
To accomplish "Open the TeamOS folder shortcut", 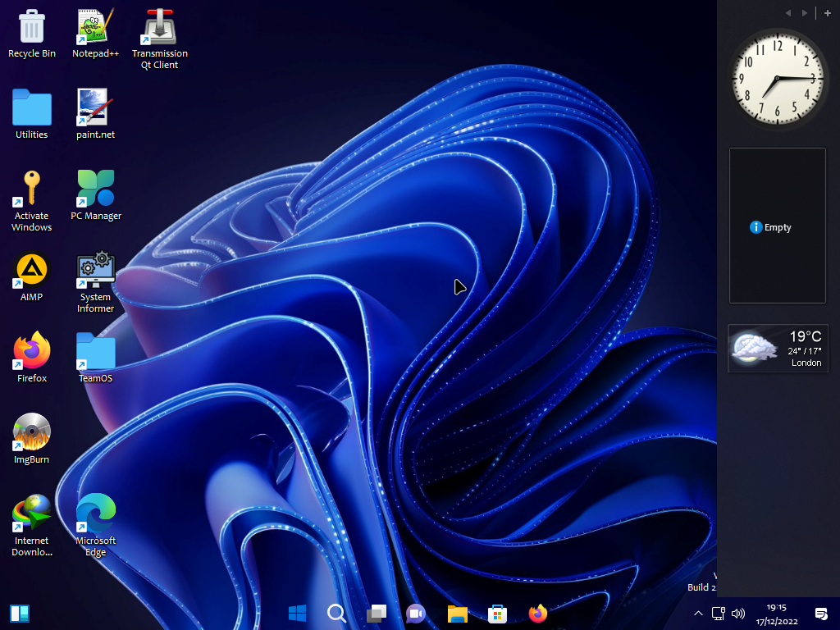I will point(96,352).
